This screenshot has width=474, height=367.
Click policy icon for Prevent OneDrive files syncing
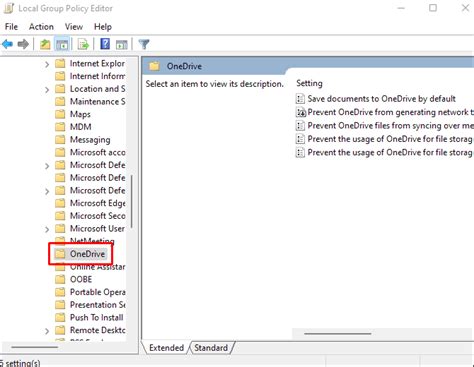[x=300, y=125]
